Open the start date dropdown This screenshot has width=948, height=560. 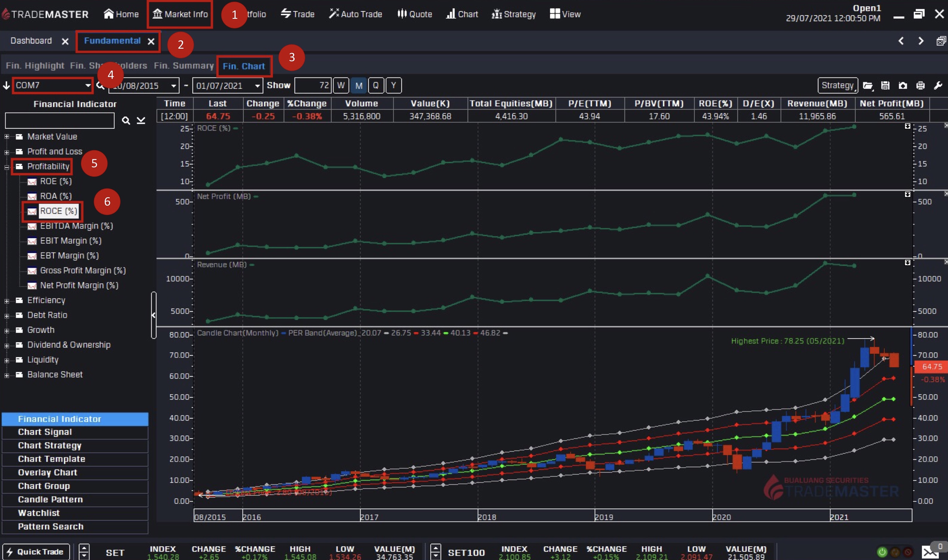[x=173, y=86]
